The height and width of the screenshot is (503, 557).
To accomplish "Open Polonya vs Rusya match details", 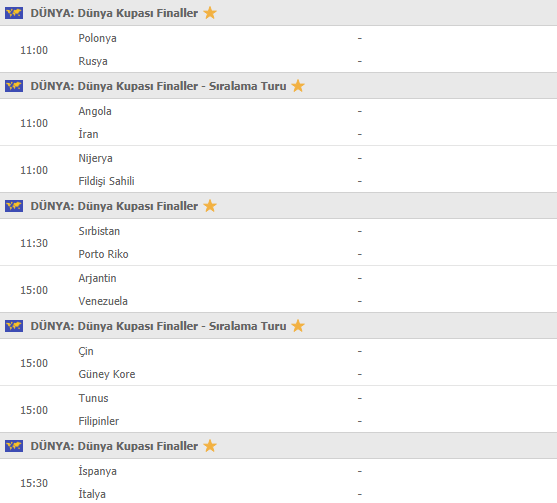I will tap(278, 49).
